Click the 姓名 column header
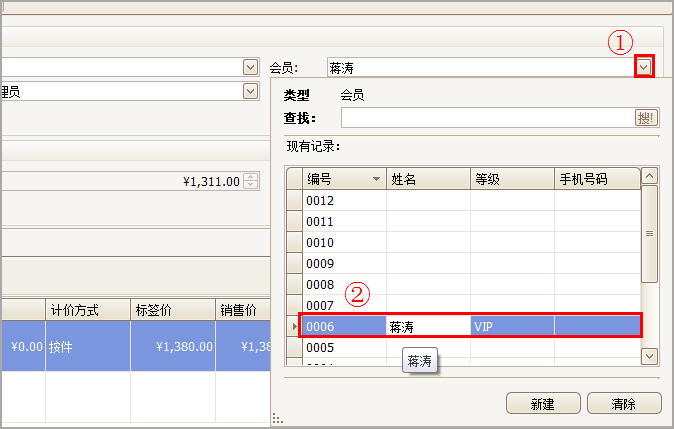 pyautogui.click(x=428, y=179)
